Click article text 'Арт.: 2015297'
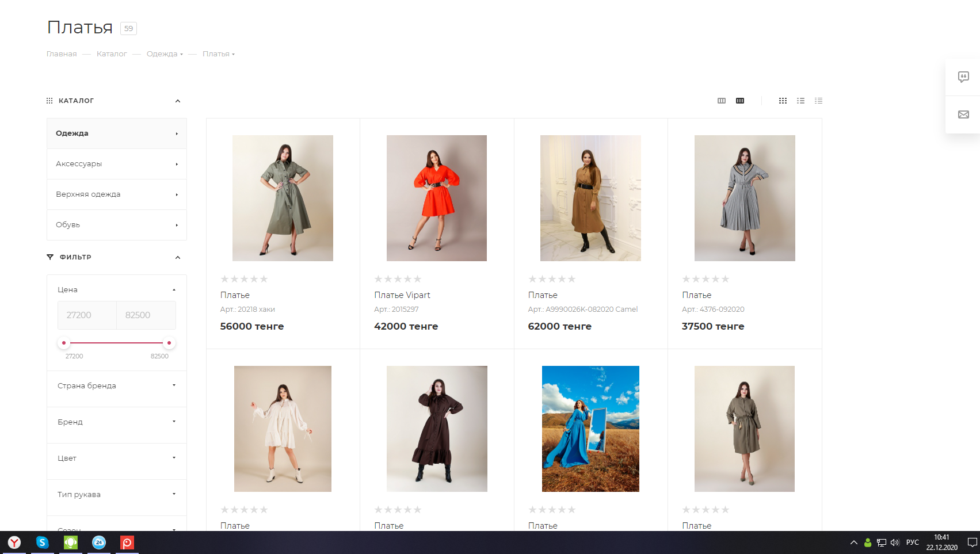Screen dimensions: 980x554 click(396, 310)
